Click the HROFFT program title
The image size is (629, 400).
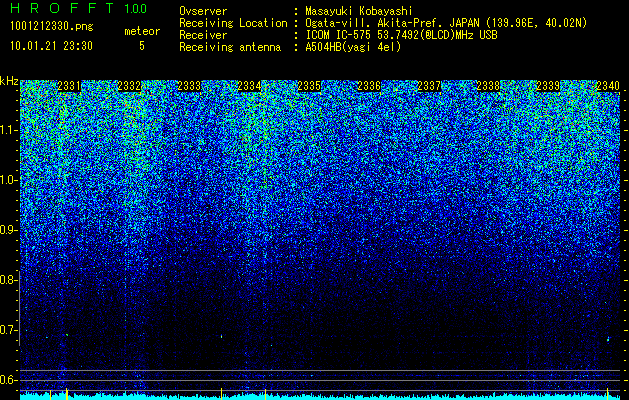click(63, 8)
